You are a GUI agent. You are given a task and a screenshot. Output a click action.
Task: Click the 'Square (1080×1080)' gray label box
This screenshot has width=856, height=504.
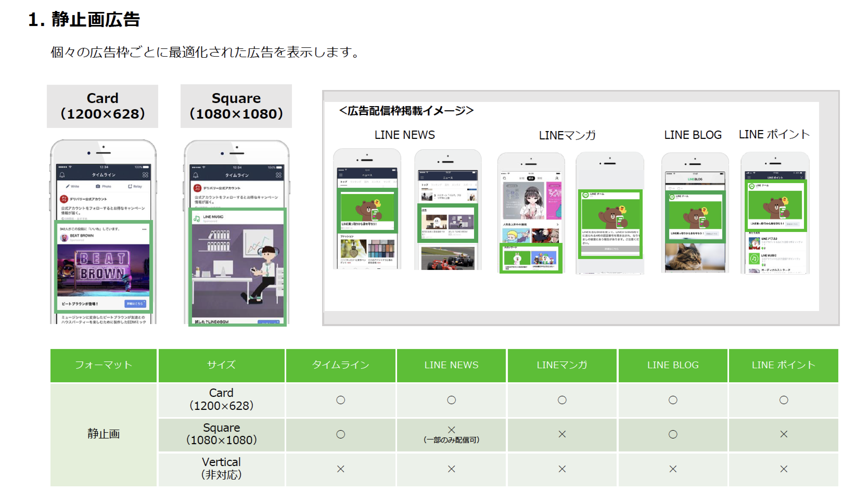pos(236,106)
